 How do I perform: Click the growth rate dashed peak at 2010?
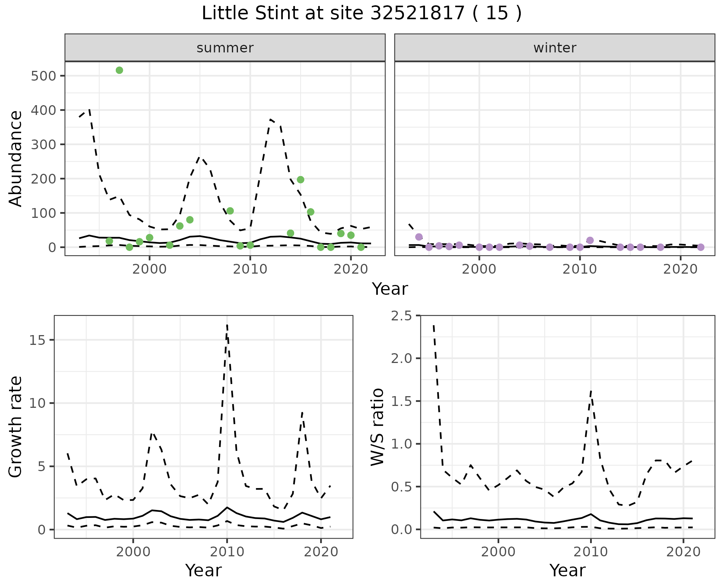pos(227,326)
